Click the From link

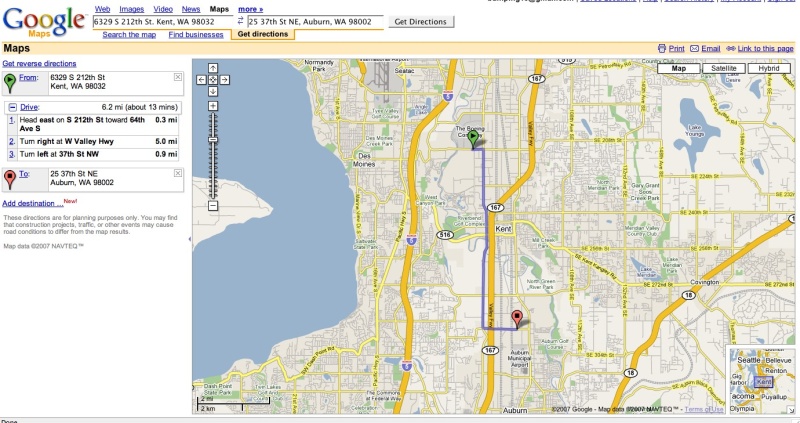coord(28,78)
